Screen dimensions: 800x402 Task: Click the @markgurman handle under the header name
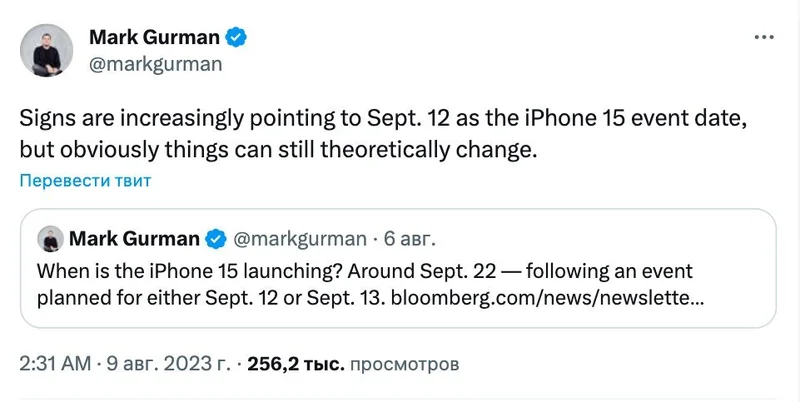(x=148, y=65)
